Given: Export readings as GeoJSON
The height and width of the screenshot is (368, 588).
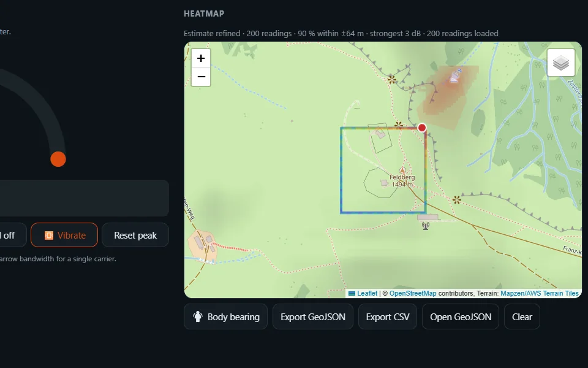Looking at the screenshot, I should (x=313, y=316).
